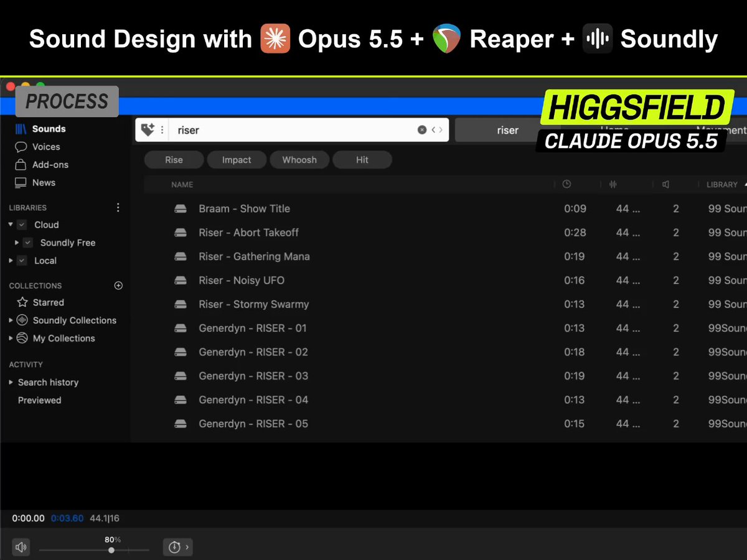Viewport: 747px width, 560px height.
Task: Apply the Impact suggestion chip
Action: pos(237,160)
